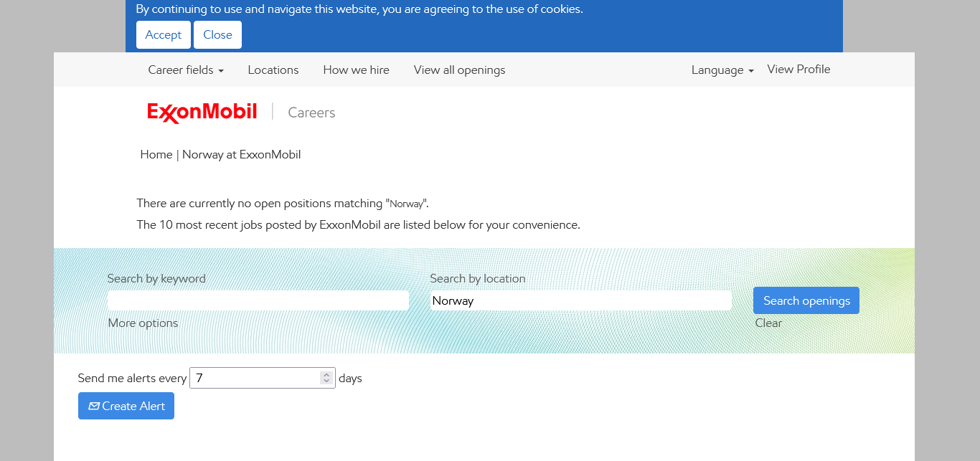
Task: Focus the Search by keyword field
Action: pos(258,300)
